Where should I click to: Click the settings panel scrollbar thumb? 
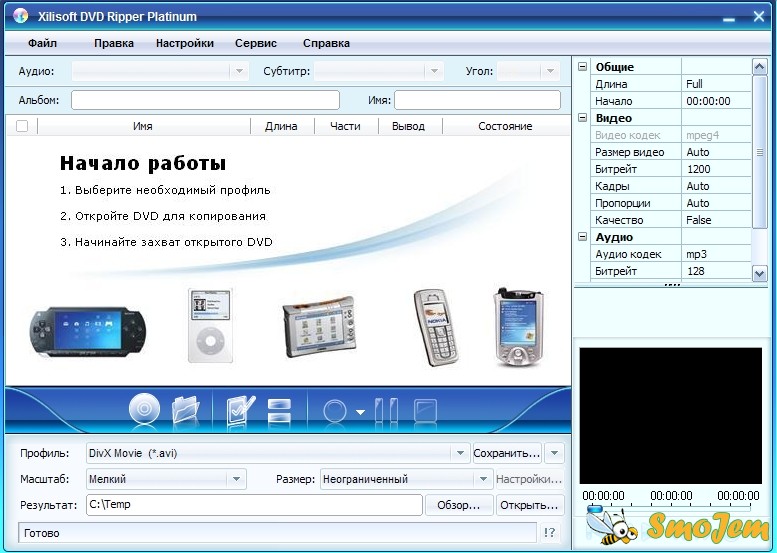pyautogui.click(x=760, y=152)
